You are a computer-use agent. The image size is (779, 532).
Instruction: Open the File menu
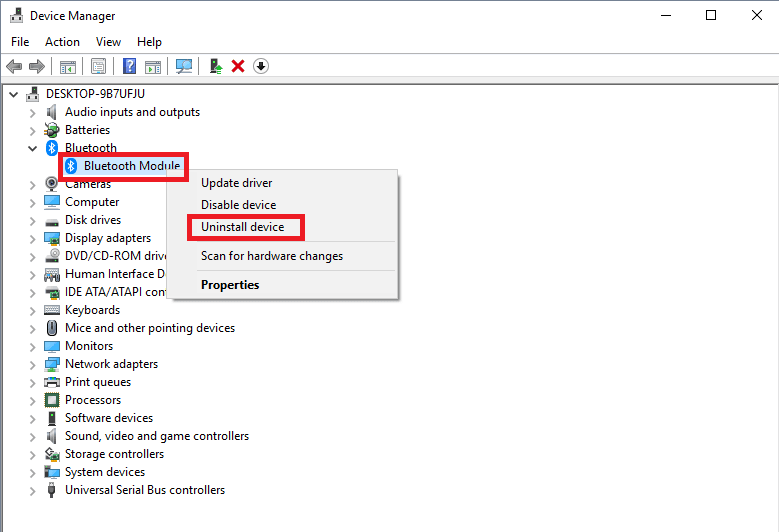click(20, 42)
